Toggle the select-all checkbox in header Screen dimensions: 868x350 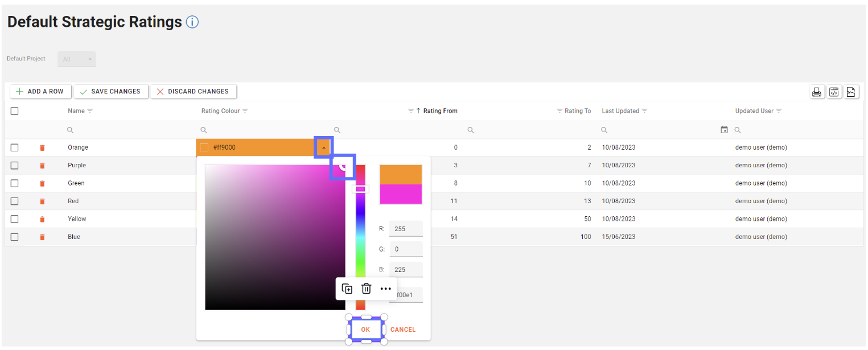[x=15, y=111]
